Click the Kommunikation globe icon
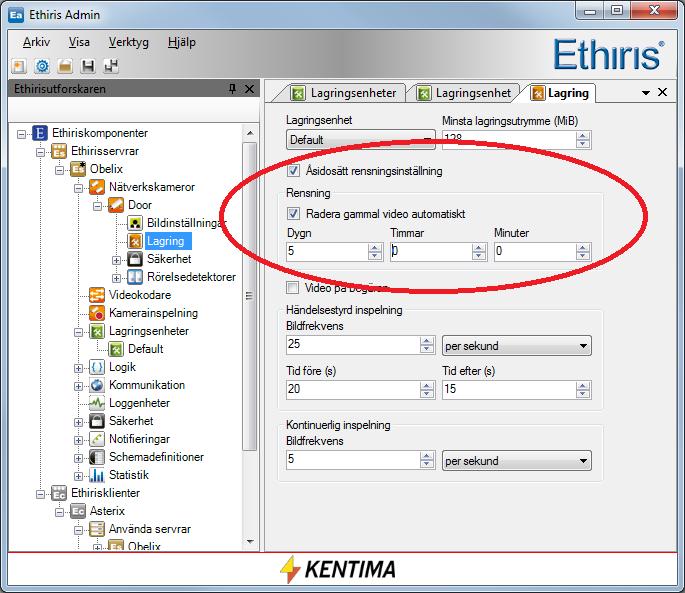The height and width of the screenshot is (593, 685). coord(97,385)
